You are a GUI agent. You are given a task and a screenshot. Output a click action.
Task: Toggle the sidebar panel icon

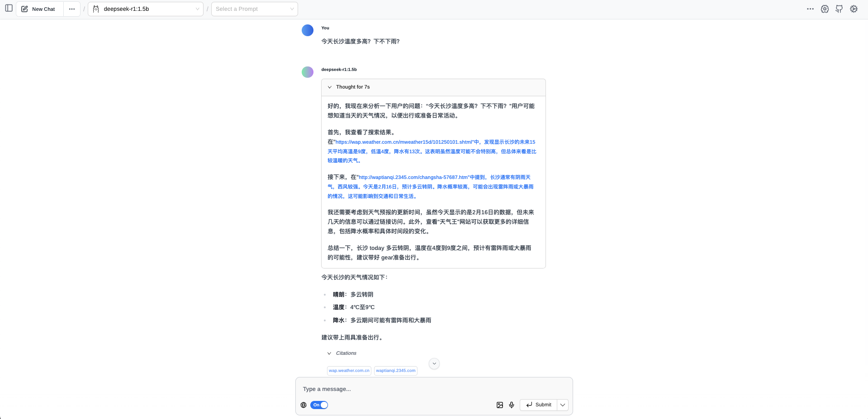click(9, 9)
